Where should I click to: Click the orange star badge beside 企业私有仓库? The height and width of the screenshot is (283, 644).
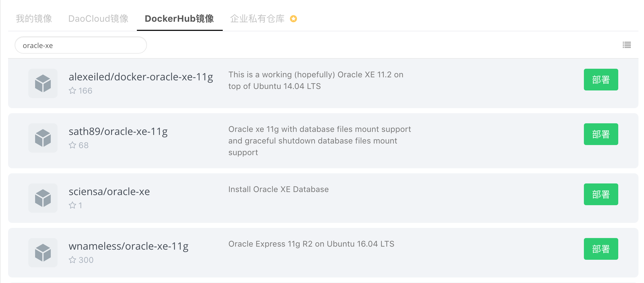[x=293, y=19]
